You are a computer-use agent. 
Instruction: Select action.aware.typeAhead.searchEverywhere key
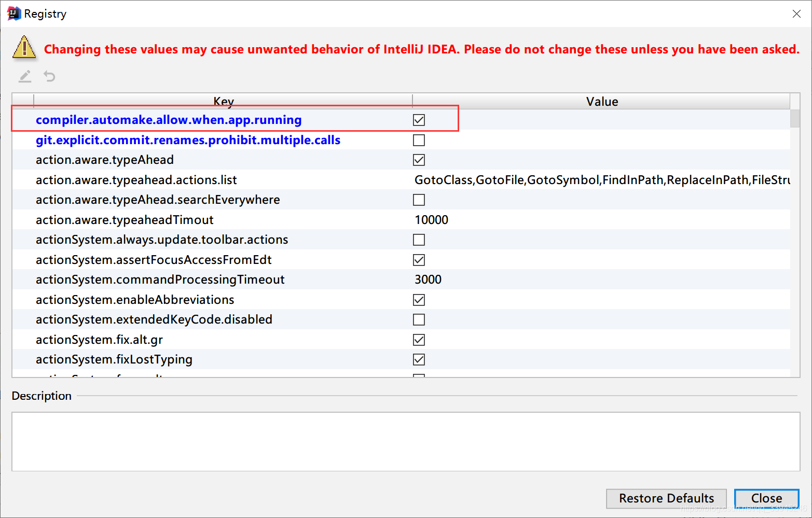(158, 200)
